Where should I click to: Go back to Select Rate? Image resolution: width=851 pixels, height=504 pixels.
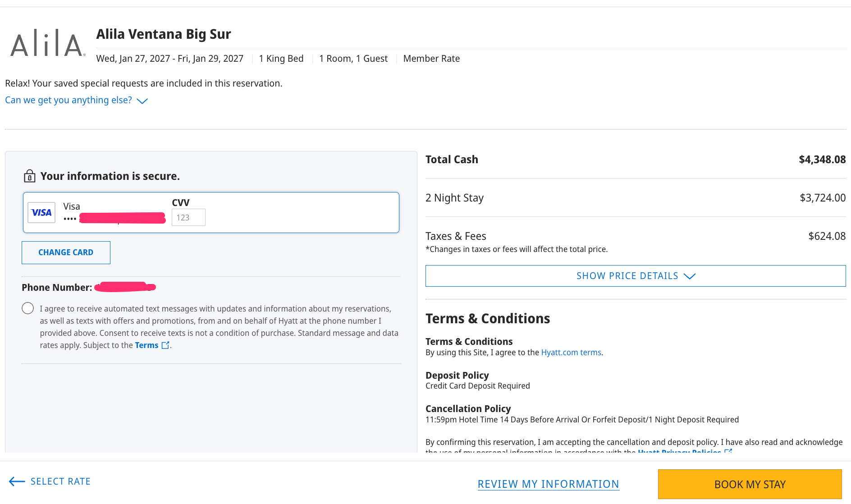(x=60, y=481)
